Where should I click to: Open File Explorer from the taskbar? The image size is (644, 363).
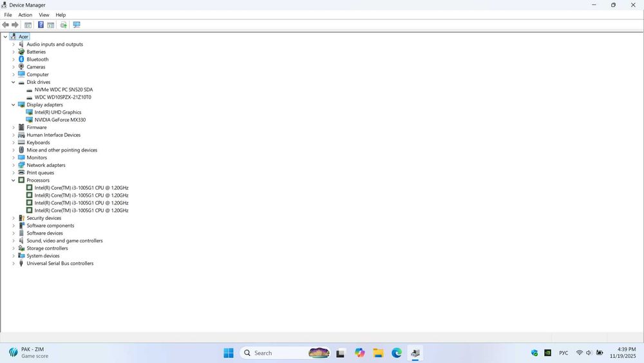(x=378, y=353)
